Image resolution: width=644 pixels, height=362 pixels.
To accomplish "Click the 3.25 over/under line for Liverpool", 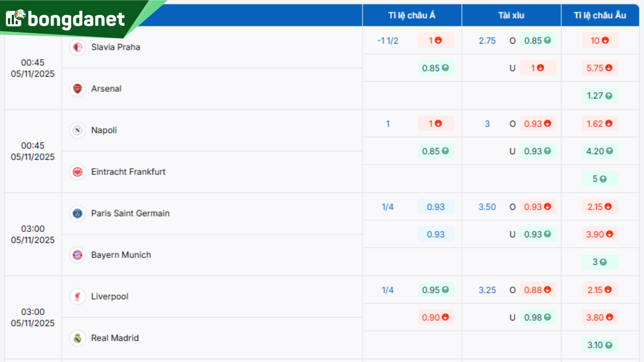I will (x=487, y=290).
